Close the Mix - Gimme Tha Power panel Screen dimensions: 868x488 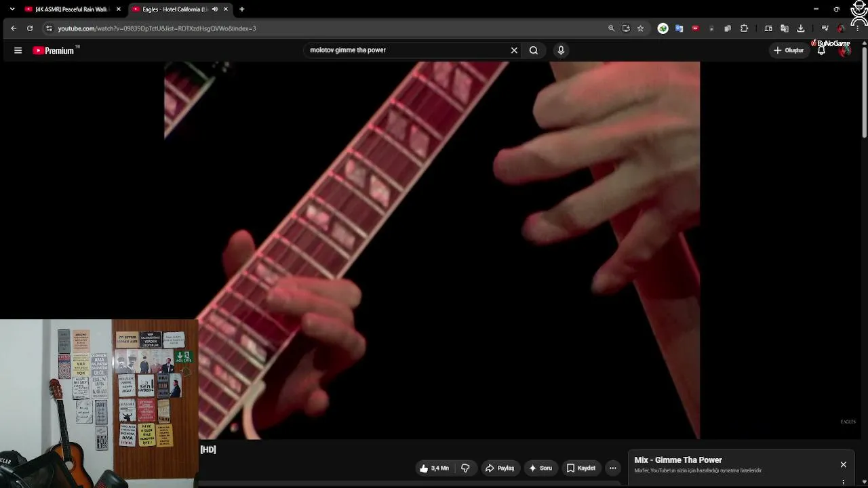tap(844, 464)
